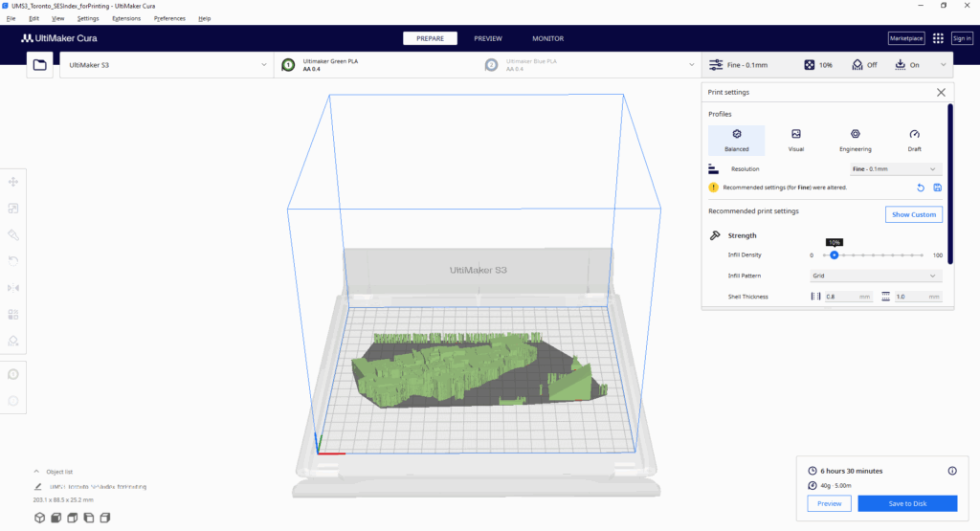Open file folder icon
This screenshot has height=531, width=980.
(x=39, y=65)
